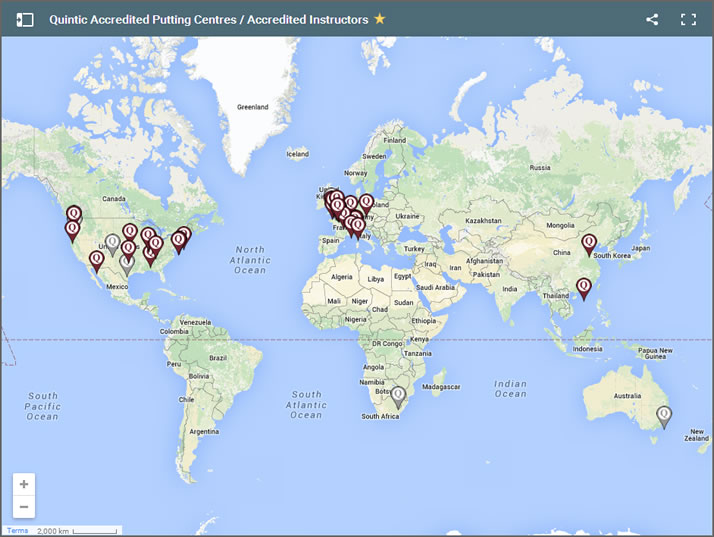Click the red marker near Thailand
Image resolution: width=714 pixels, height=537 pixels.
[584, 287]
